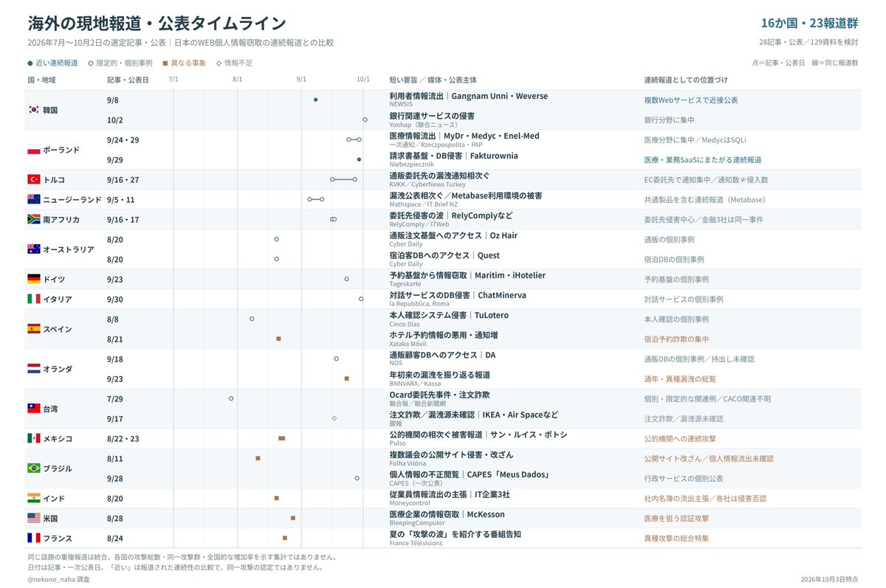
Task: Click the France flag next to フランス
Action: point(33,538)
